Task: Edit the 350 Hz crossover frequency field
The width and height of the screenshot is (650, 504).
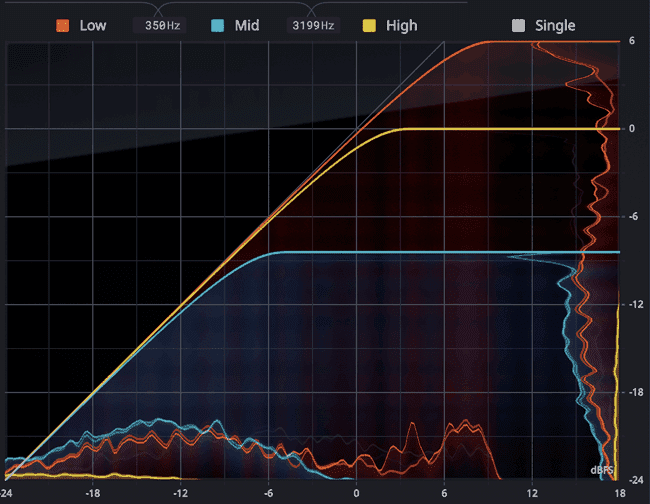Action: tap(160, 26)
